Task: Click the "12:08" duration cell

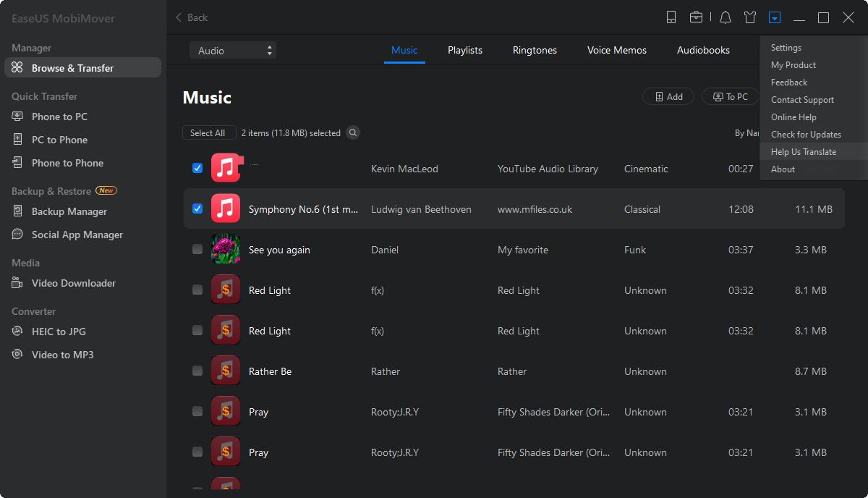Action: [741, 209]
